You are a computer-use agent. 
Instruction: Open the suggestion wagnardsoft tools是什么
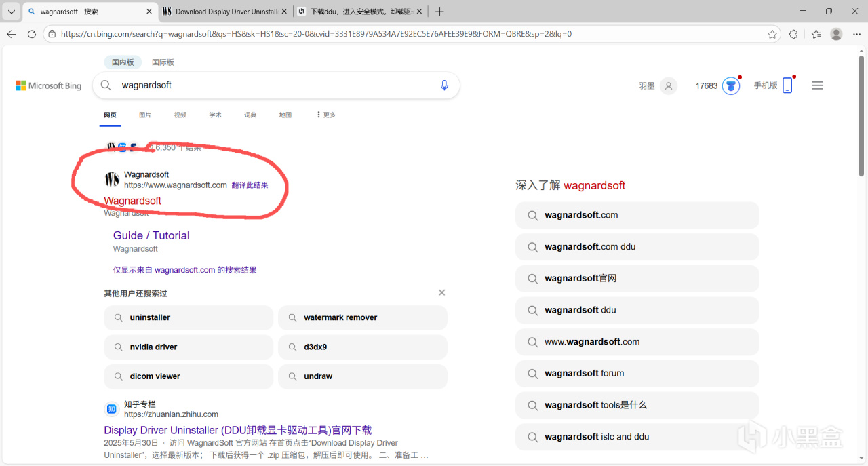pyautogui.click(x=637, y=405)
